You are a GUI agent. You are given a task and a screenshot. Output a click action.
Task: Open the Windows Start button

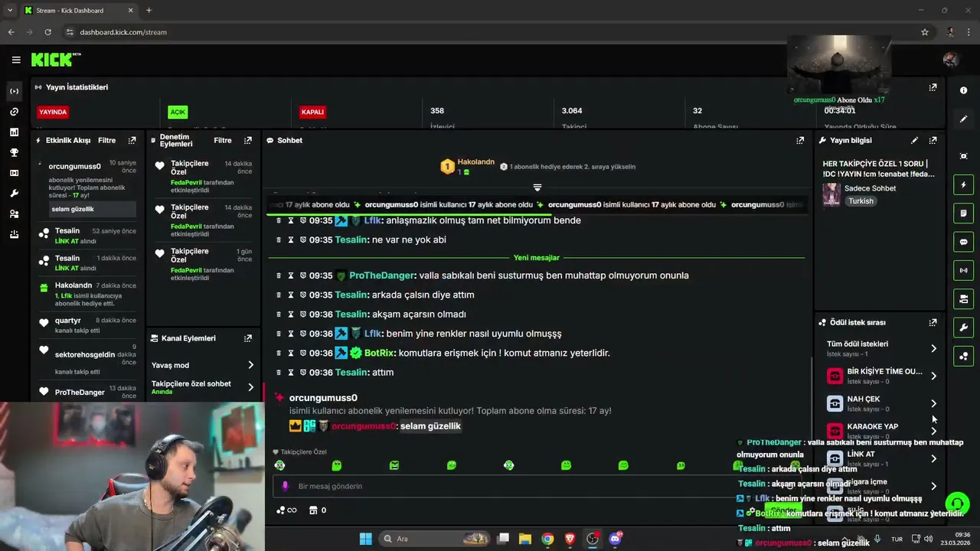pyautogui.click(x=365, y=539)
